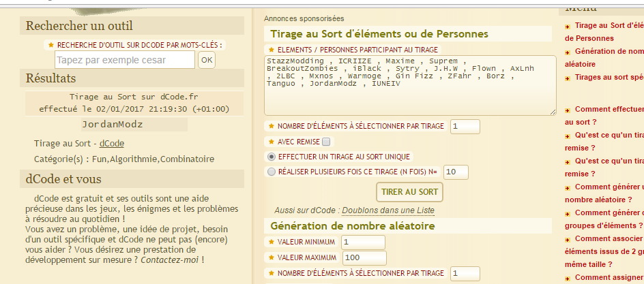Screen dimensions: 644x284
Task: Open 'Comment associer éléments issus de 2 groupes' link
Action: pyautogui.click(x=604, y=251)
